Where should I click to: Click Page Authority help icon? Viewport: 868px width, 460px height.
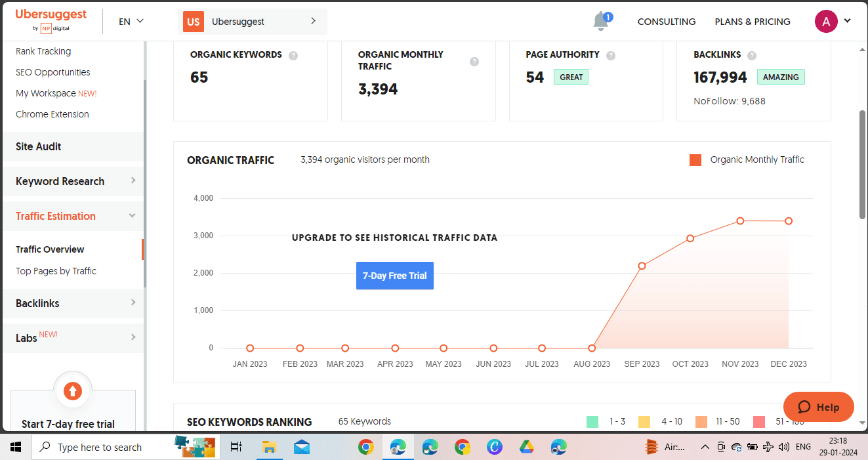(x=611, y=56)
